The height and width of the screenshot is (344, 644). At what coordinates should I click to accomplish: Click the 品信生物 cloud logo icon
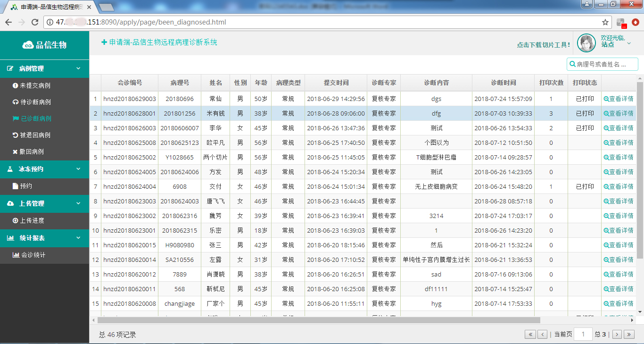coord(28,45)
